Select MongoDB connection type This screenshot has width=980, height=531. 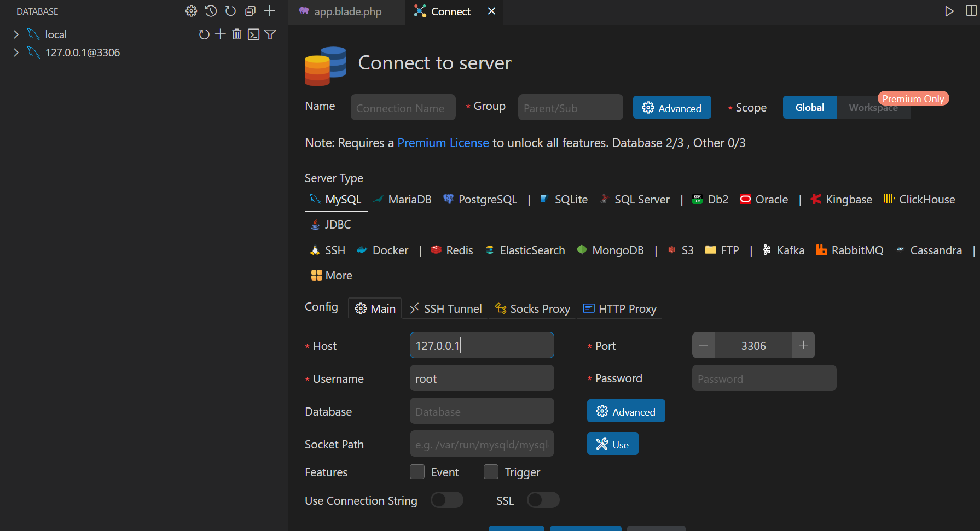pyautogui.click(x=611, y=250)
